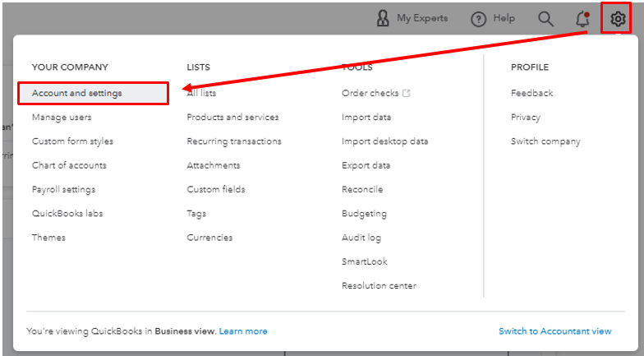The image size is (644, 356).
Task: Click the My Experts person icon
Action: pos(383,18)
